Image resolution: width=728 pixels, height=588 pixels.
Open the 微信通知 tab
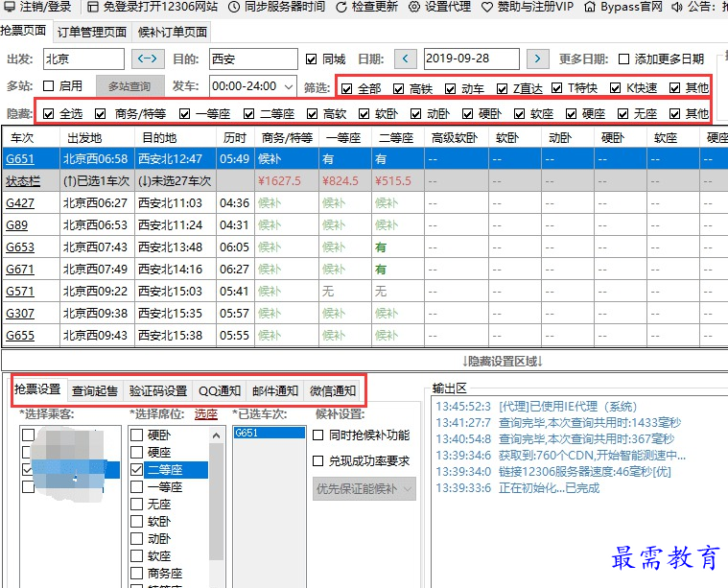(333, 391)
